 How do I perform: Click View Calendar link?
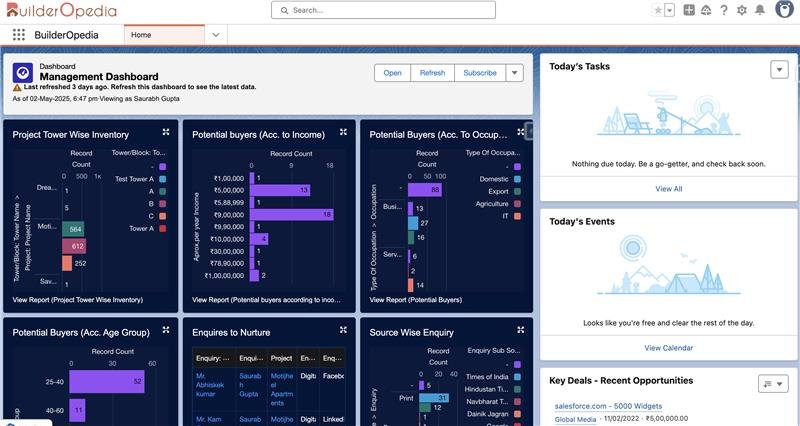pyautogui.click(x=668, y=348)
